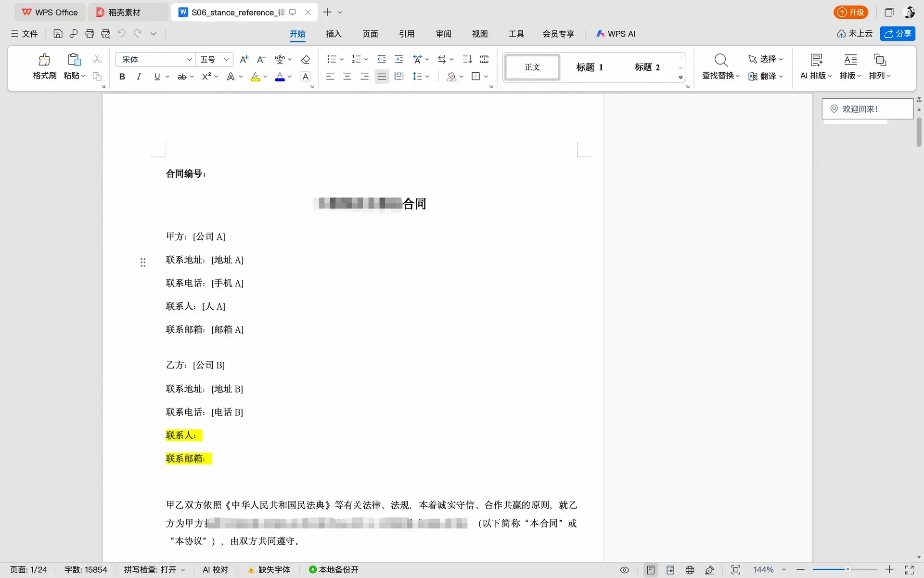Click the 欢迎回来! notification box
Viewport: 924px width, 578px height.
click(867, 109)
